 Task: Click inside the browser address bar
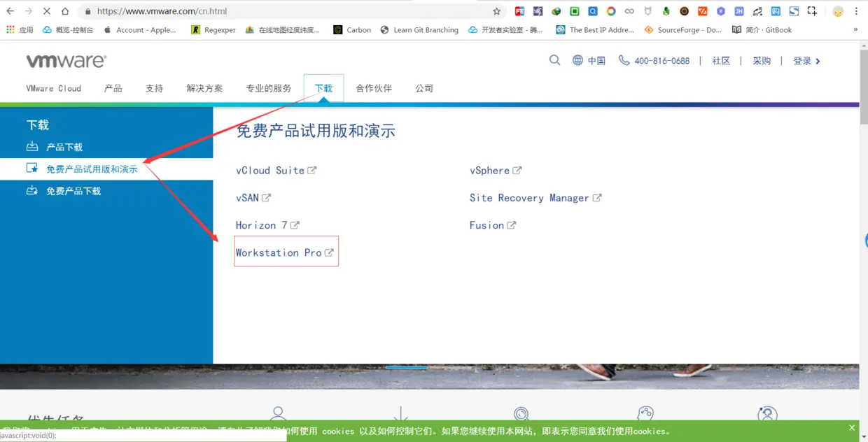280,11
